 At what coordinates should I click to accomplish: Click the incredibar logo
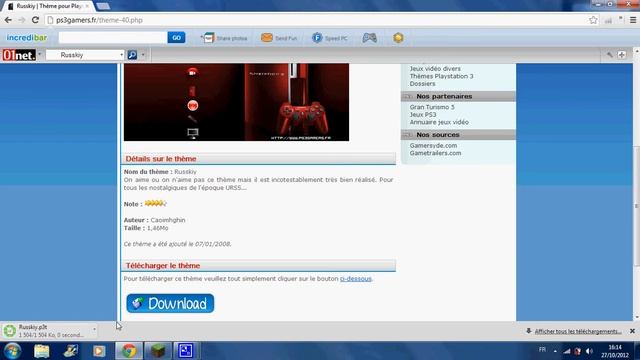pyautogui.click(x=27, y=38)
